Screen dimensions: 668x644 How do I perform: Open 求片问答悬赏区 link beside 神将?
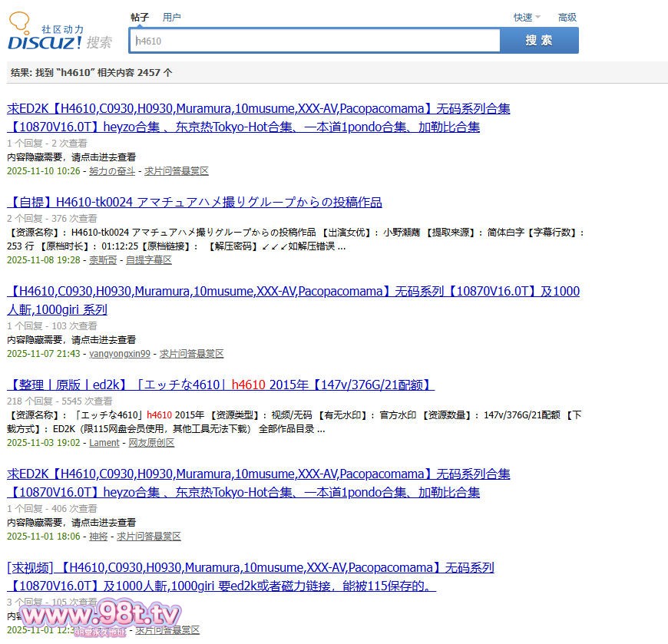coord(149,537)
